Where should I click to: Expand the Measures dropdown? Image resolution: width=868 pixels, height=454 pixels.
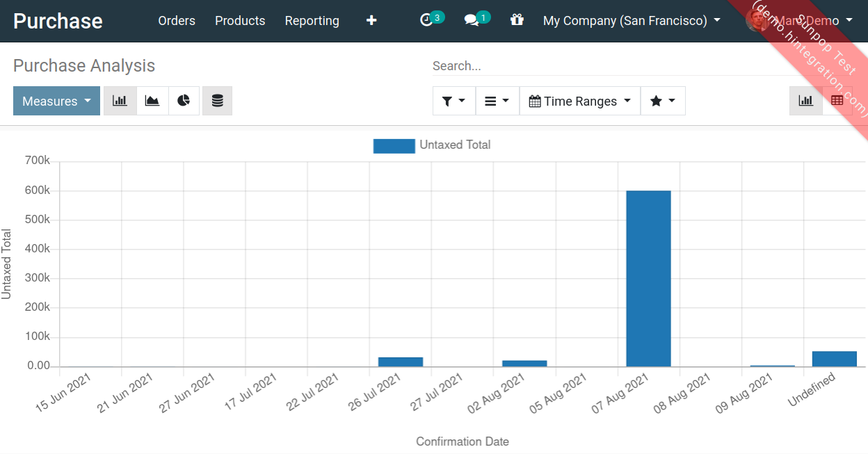click(56, 101)
